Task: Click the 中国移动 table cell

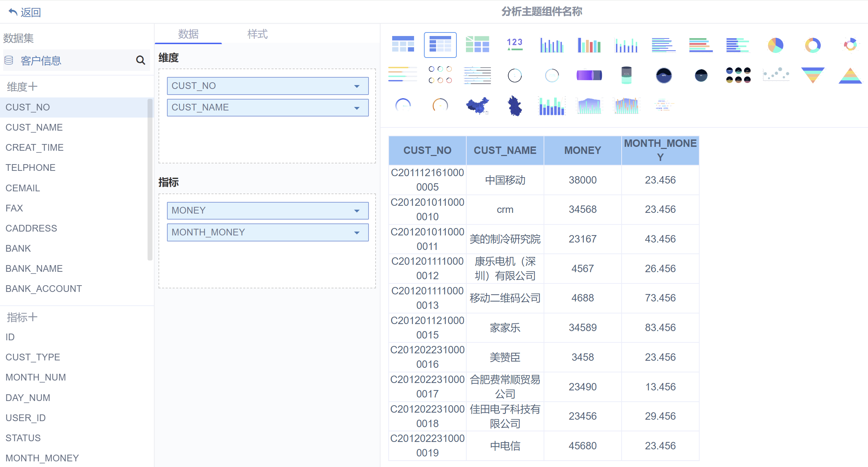Action: pyautogui.click(x=505, y=180)
